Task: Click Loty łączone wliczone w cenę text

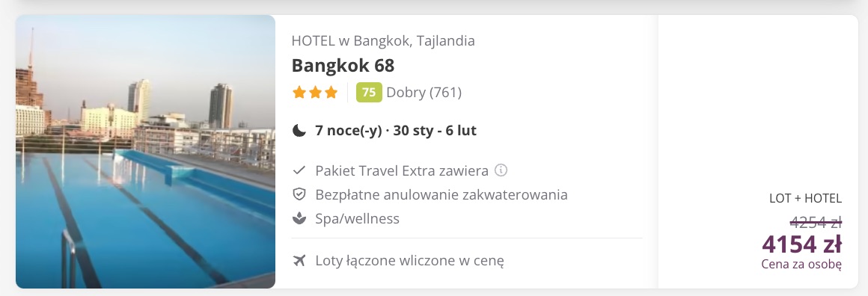Action: (409, 260)
